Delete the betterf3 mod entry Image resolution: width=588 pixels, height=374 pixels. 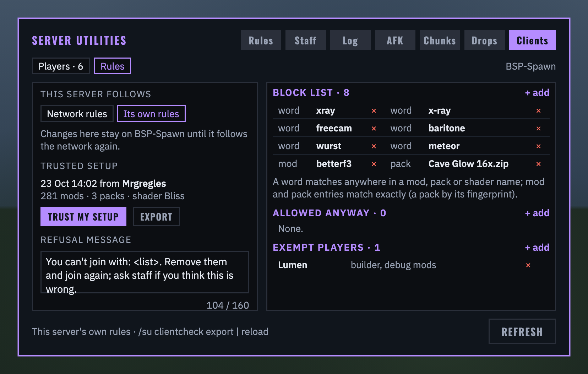[374, 164]
